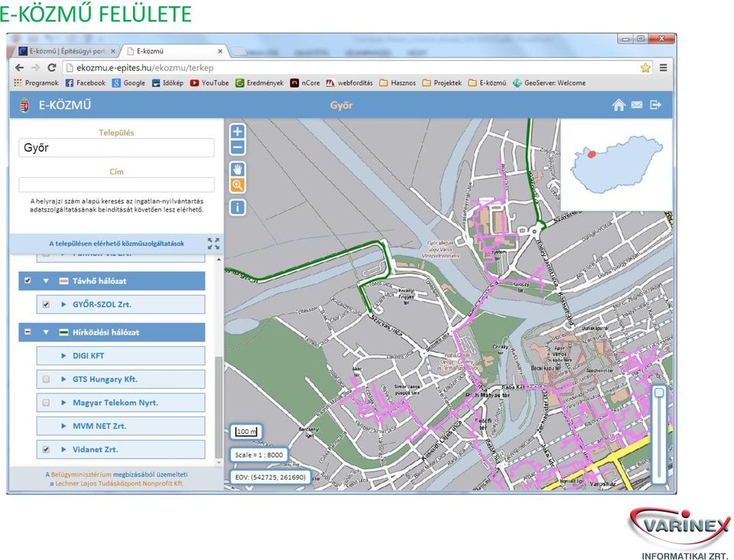
Task: Open the Chrome hamburger menu
Action: pos(664,68)
